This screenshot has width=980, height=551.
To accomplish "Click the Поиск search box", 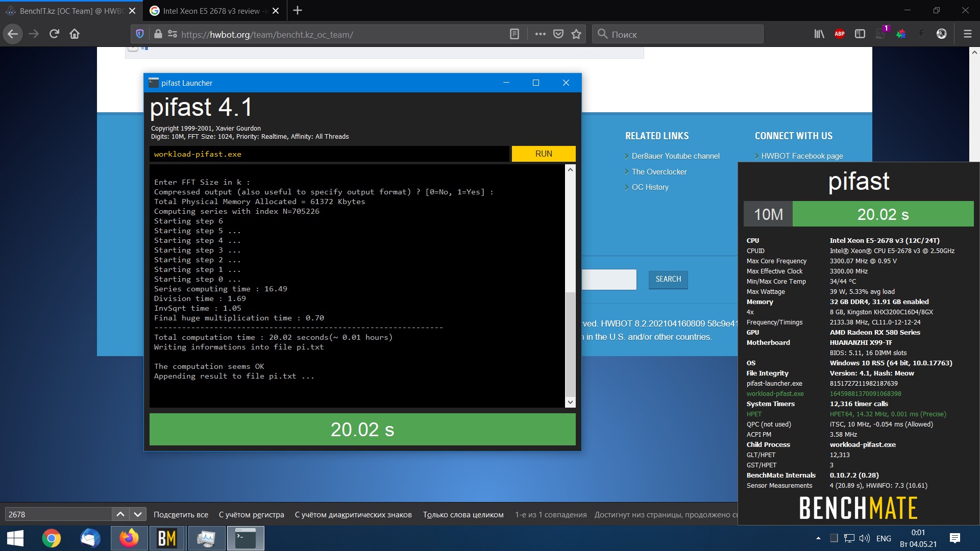I will (678, 34).
